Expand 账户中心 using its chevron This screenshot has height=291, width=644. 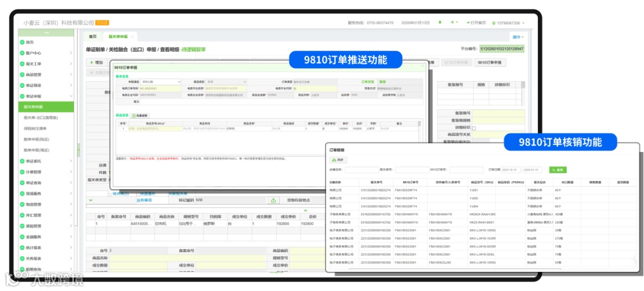pos(71,53)
